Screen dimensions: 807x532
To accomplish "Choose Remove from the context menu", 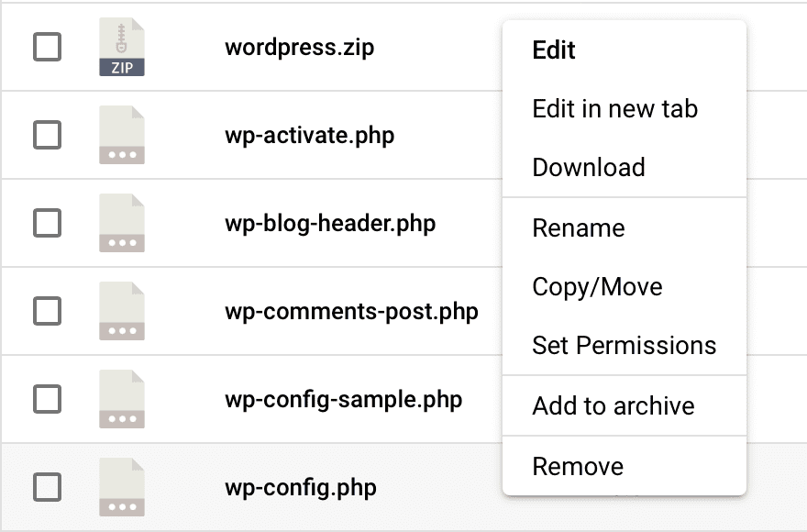I will (x=578, y=466).
